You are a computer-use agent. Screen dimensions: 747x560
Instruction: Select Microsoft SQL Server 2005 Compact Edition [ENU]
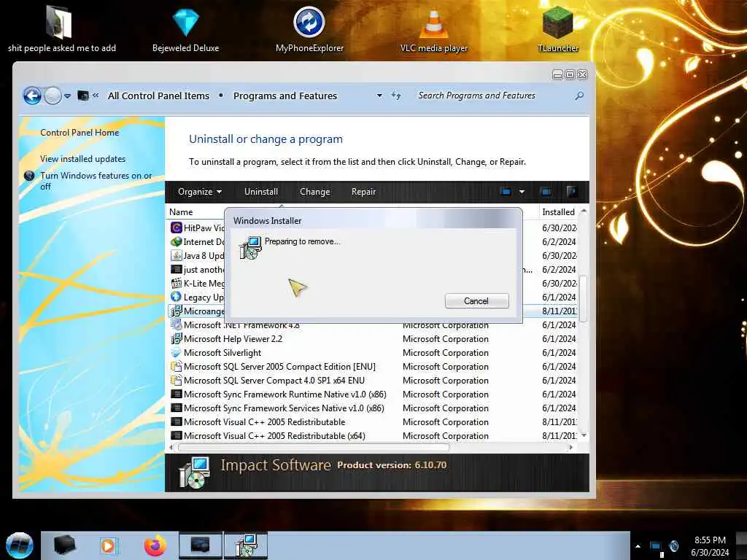[279, 367]
